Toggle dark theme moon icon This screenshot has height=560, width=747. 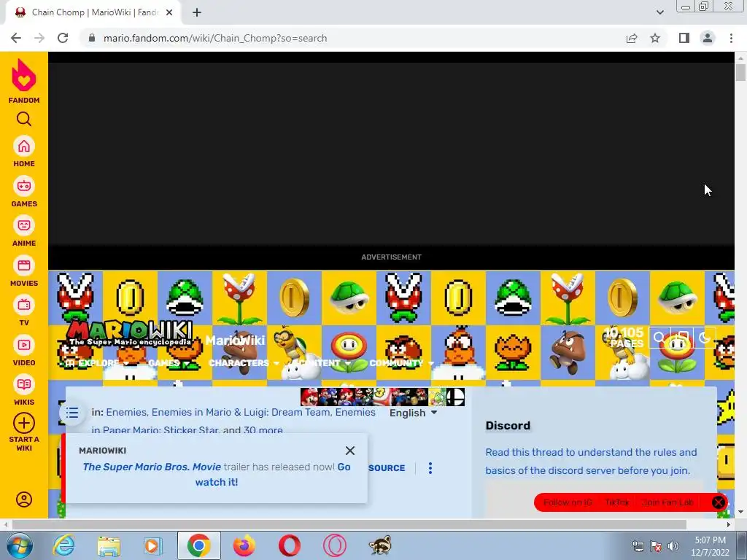[x=705, y=338]
